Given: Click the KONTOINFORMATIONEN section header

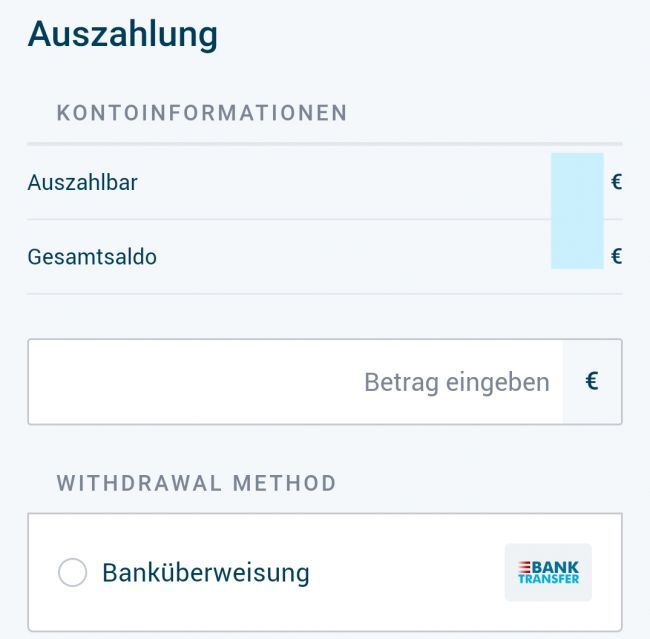Looking at the screenshot, I should pyautogui.click(x=202, y=113).
